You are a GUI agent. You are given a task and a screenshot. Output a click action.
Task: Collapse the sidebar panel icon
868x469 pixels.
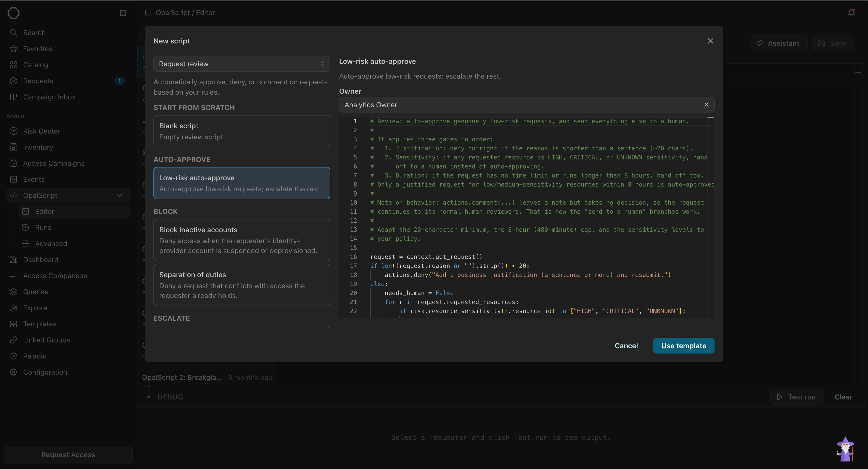[x=123, y=13]
